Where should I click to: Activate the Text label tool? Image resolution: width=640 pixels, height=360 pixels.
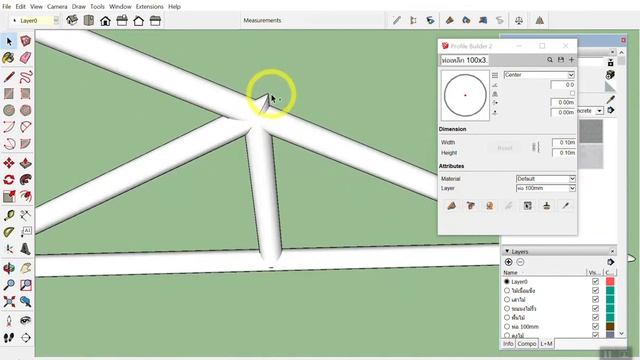[26, 232]
